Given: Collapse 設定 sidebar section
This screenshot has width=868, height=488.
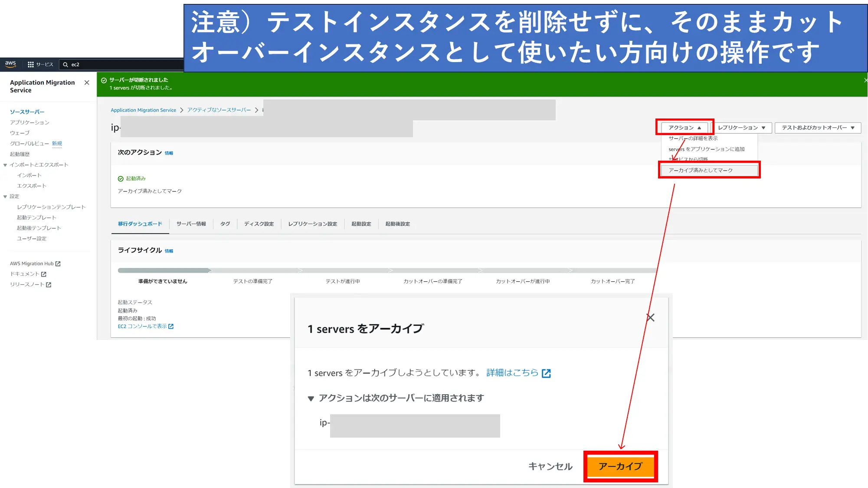Looking at the screenshot, I should pyautogui.click(x=5, y=197).
